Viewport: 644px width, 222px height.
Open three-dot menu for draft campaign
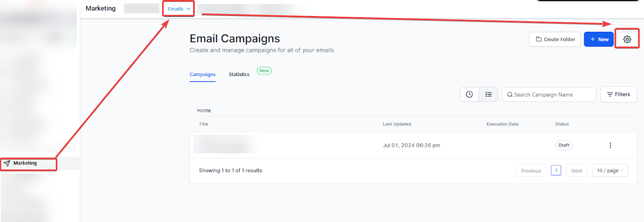tap(610, 145)
